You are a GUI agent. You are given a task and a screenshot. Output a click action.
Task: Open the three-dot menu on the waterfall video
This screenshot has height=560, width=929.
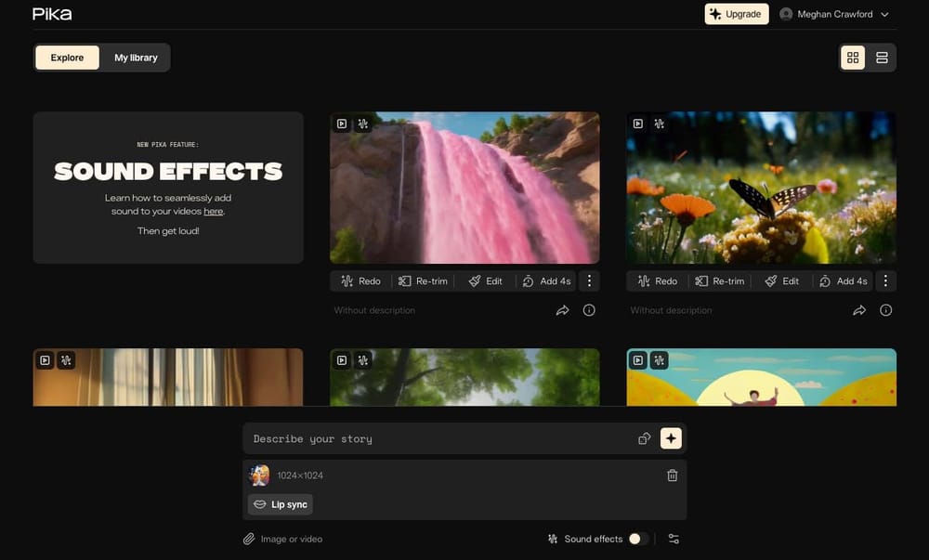click(589, 280)
